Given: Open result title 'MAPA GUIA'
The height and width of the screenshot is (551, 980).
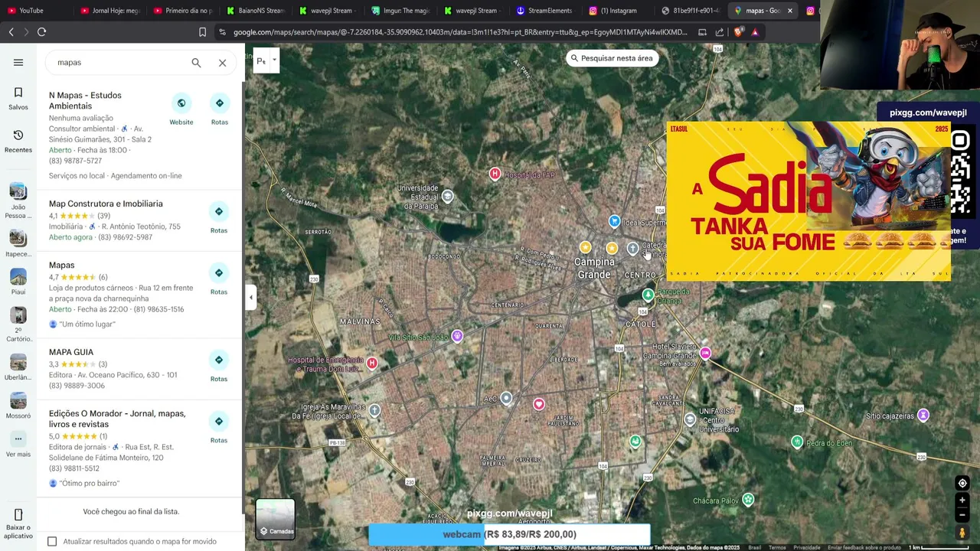Looking at the screenshot, I should pos(71,352).
